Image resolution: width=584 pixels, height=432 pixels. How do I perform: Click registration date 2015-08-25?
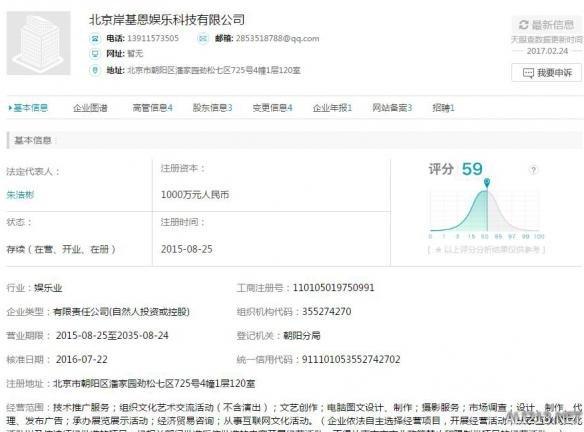[x=187, y=249]
